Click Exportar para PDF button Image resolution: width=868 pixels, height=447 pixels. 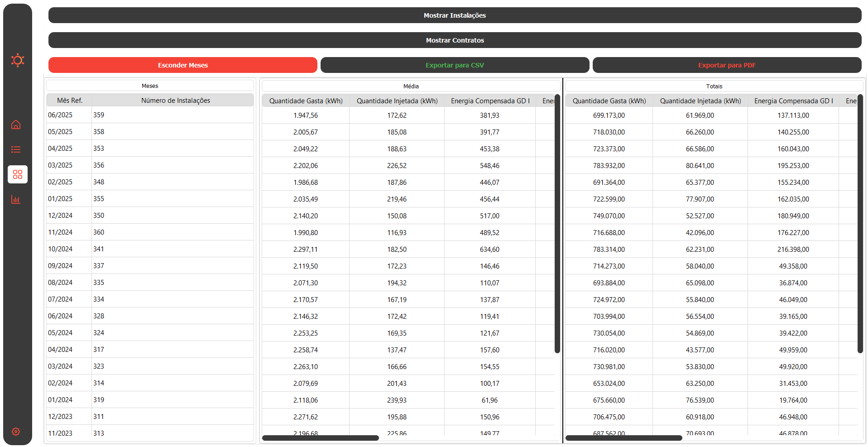tap(726, 65)
